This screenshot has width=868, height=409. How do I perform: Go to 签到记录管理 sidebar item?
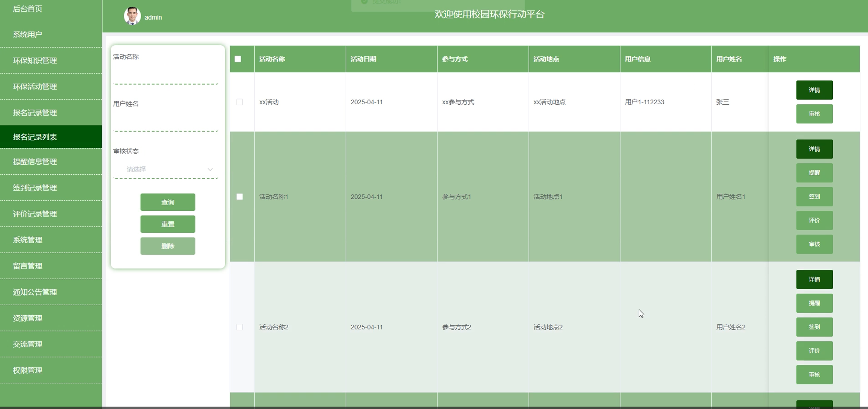[x=35, y=188]
